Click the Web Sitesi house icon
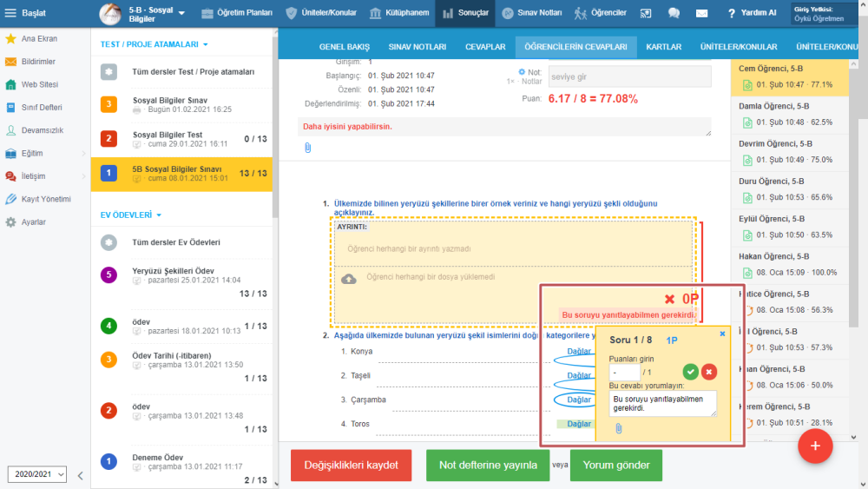The image size is (868, 489). [x=10, y=85]
